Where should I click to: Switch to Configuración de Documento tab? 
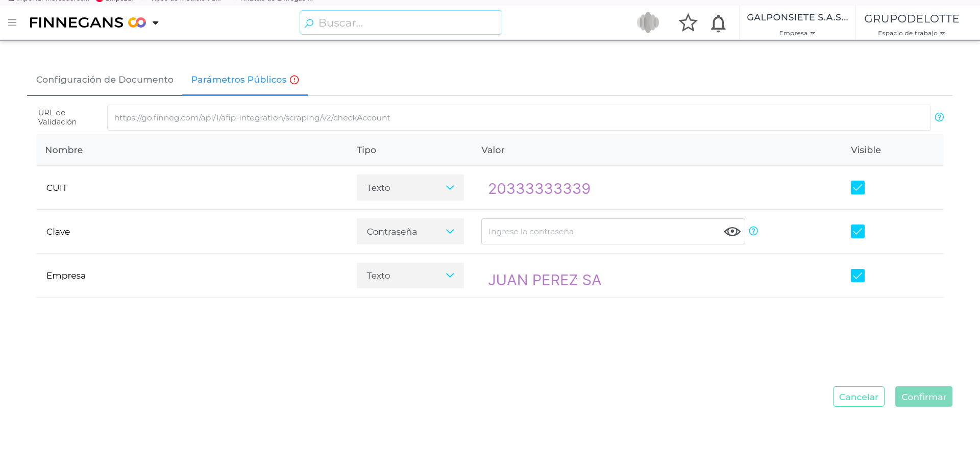105,80
